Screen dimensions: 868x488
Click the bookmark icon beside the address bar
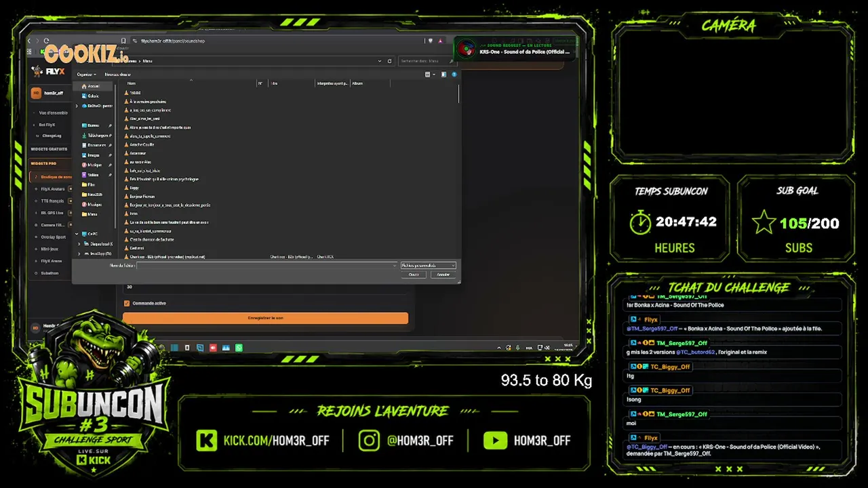point(123,41)
